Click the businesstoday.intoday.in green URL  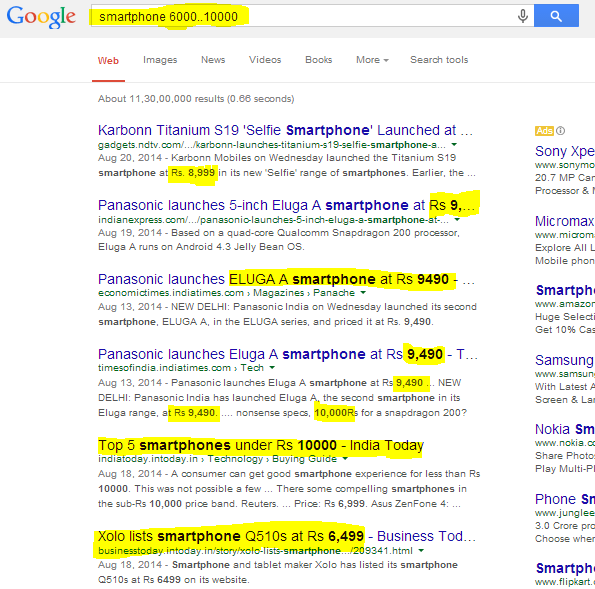255,551
